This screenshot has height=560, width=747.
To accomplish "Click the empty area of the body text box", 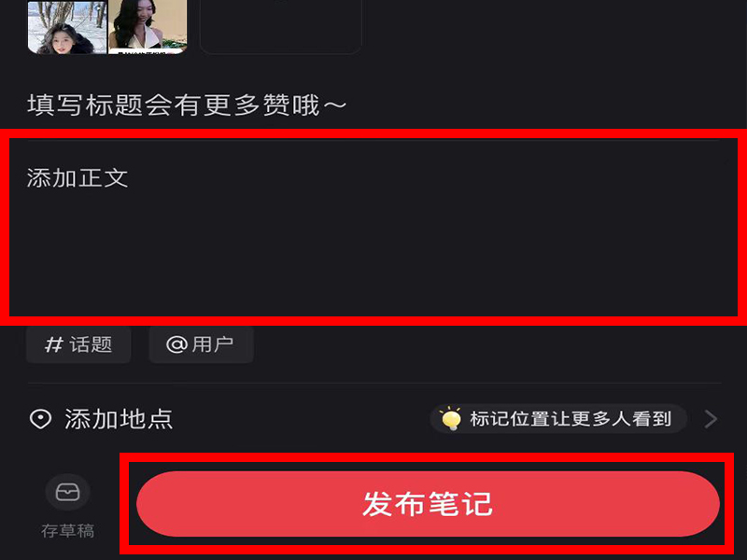I will coord(374,247).
